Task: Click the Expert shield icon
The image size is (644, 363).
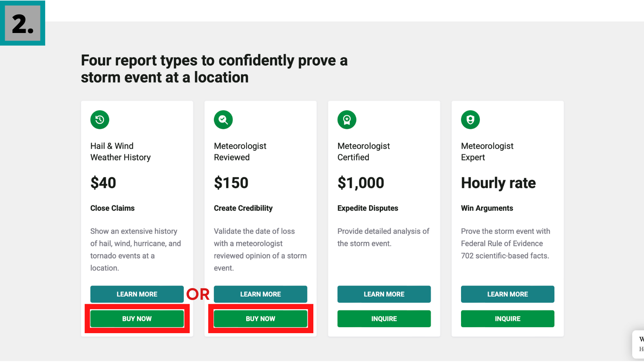Action: 470,119
